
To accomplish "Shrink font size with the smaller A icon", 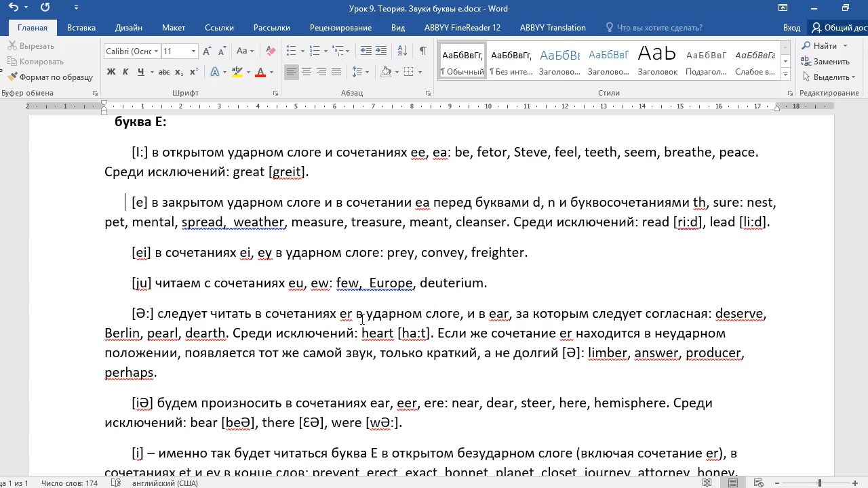I will 222,52.
